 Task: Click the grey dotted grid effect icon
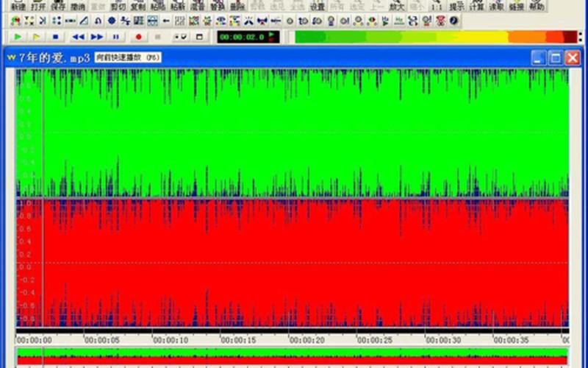tap(180, 21)
